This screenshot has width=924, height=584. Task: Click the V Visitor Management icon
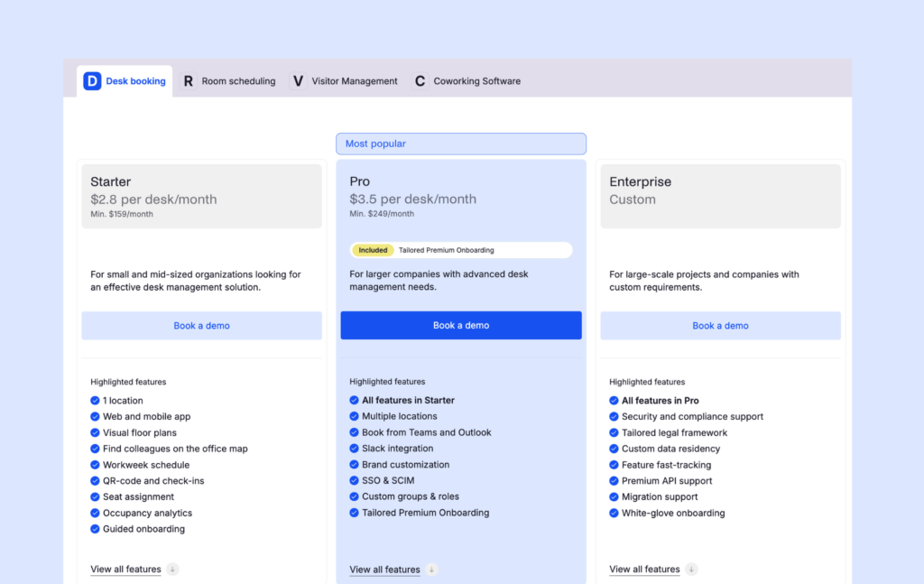[x=298, y=81]
